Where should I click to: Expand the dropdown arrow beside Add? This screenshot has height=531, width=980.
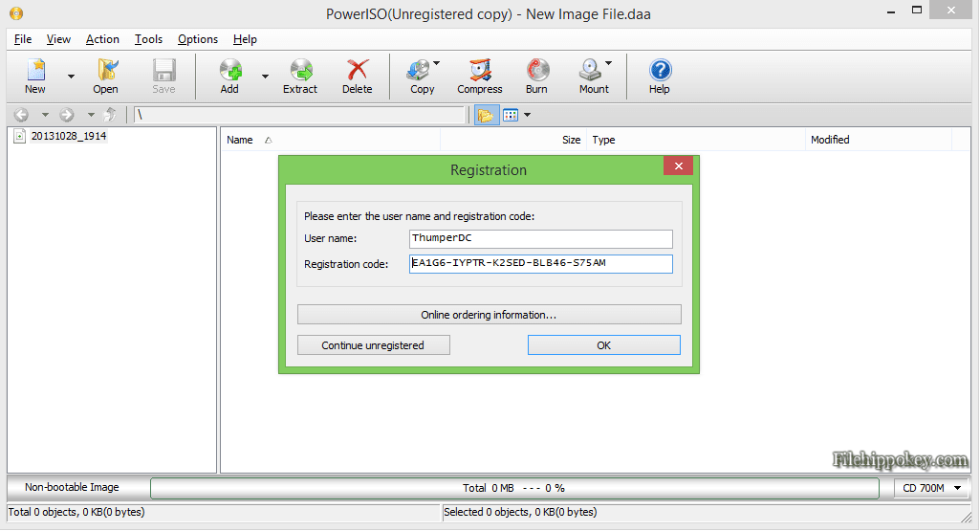point(265,77)
